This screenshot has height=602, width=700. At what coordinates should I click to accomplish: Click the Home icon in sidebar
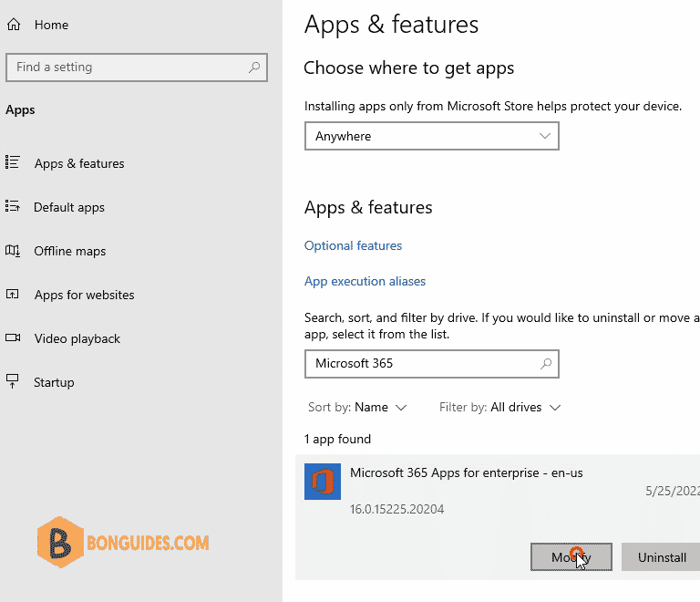tap(14, 24)
